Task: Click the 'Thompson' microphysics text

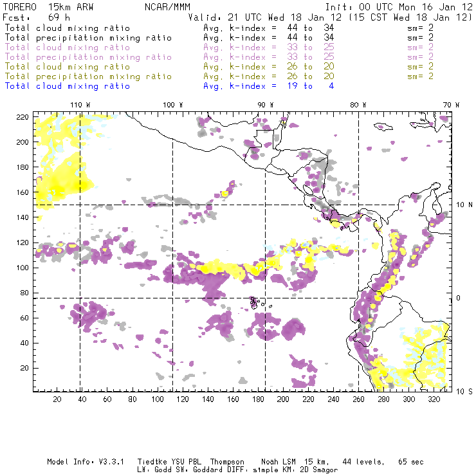Action: 227,462
